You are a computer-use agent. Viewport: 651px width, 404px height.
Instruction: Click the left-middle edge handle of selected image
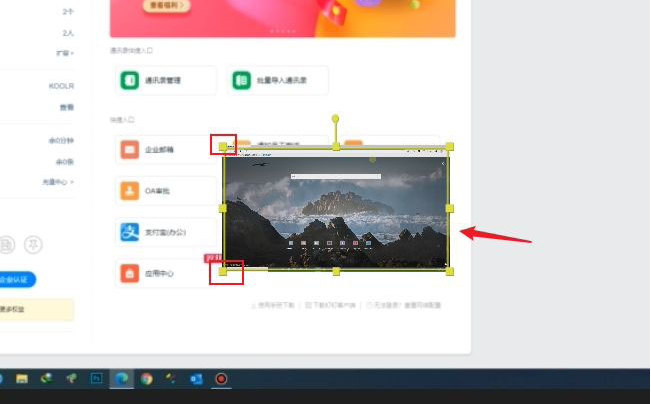(x=223, y=208)
